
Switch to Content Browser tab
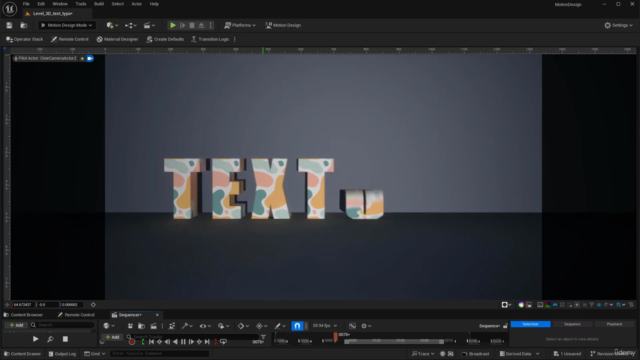coord(23,315)
